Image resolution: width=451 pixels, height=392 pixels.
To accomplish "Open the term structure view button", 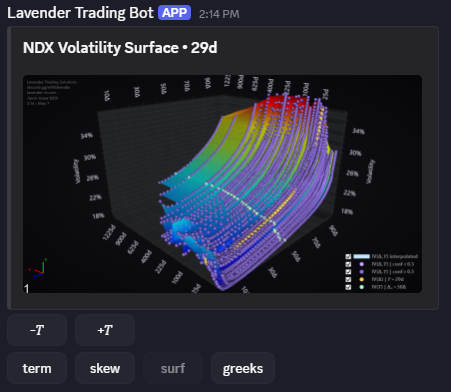I will click(x=37, y=368).
